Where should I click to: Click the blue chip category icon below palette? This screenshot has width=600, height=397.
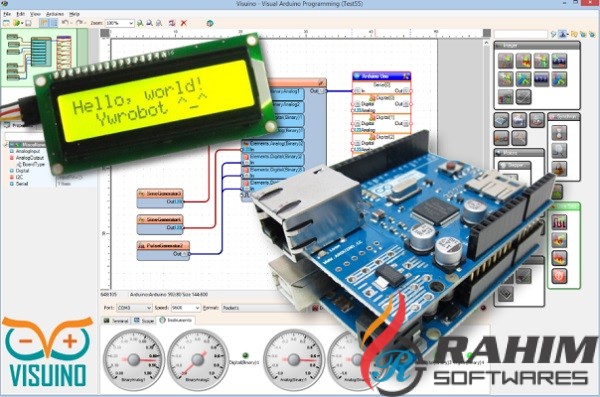coord(501,120)
